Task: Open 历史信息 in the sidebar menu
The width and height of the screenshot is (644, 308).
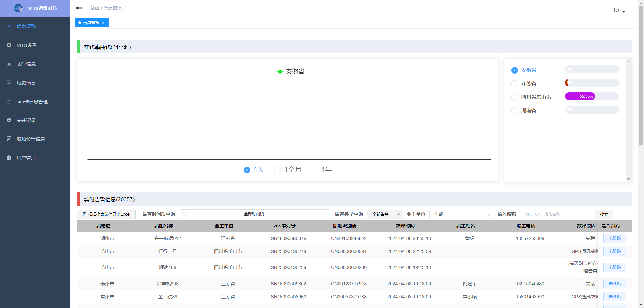Action: tap(35, 82)
